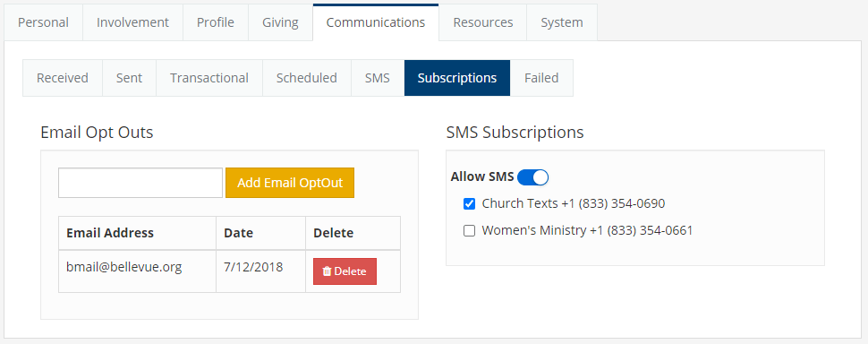Show Received communications
The width and height of the screenshot is (868, 344).
tap(63, 78)
